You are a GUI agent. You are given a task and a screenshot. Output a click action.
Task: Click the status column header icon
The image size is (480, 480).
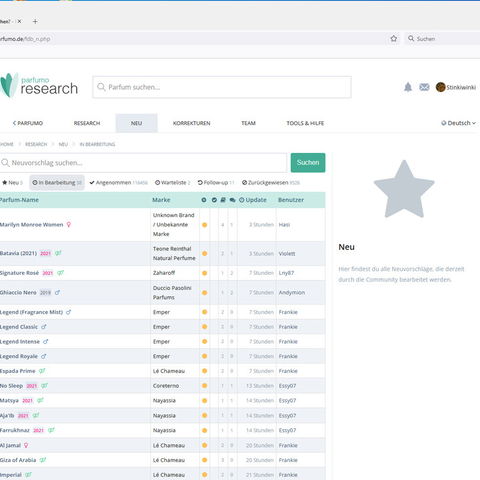pos(204,200)
